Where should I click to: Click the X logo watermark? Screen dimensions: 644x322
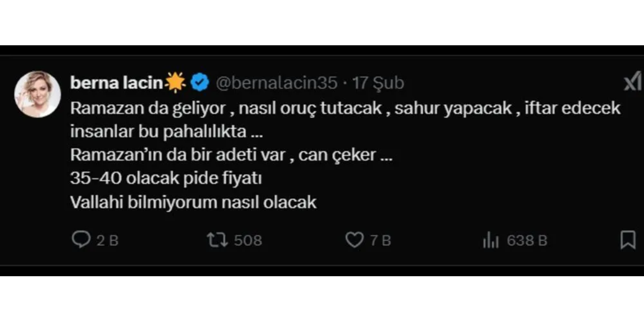click(633, 82)
